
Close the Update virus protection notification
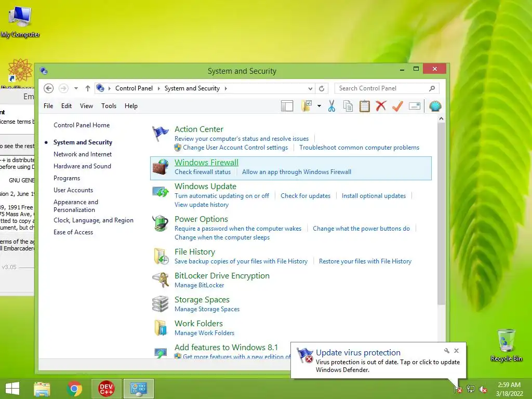[x=456, y=351]
